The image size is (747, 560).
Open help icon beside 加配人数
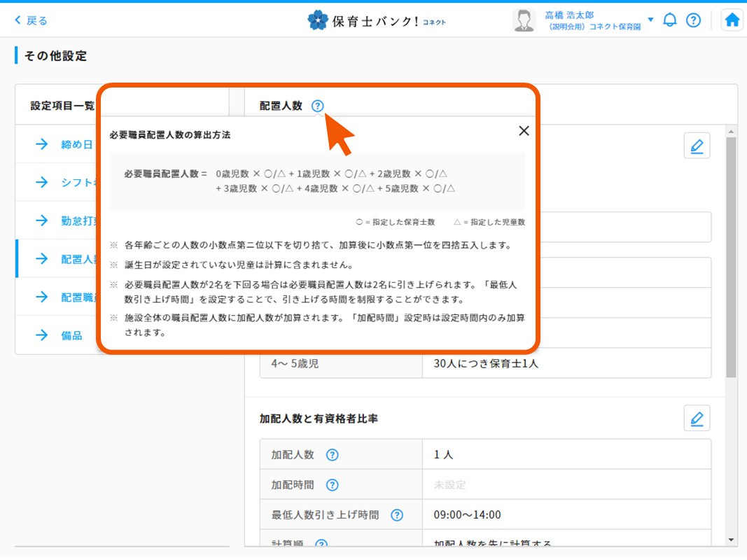pyautogui.click(x=332, y=454)
